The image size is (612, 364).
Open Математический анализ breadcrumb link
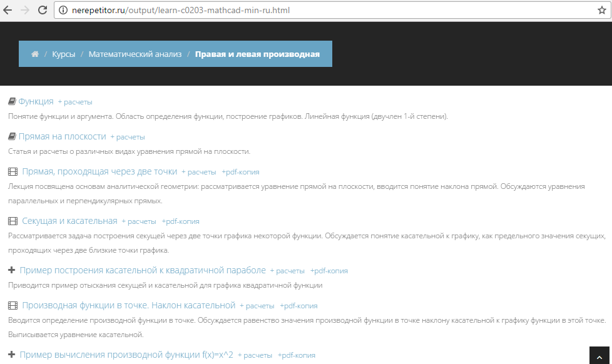coord(135,54)
